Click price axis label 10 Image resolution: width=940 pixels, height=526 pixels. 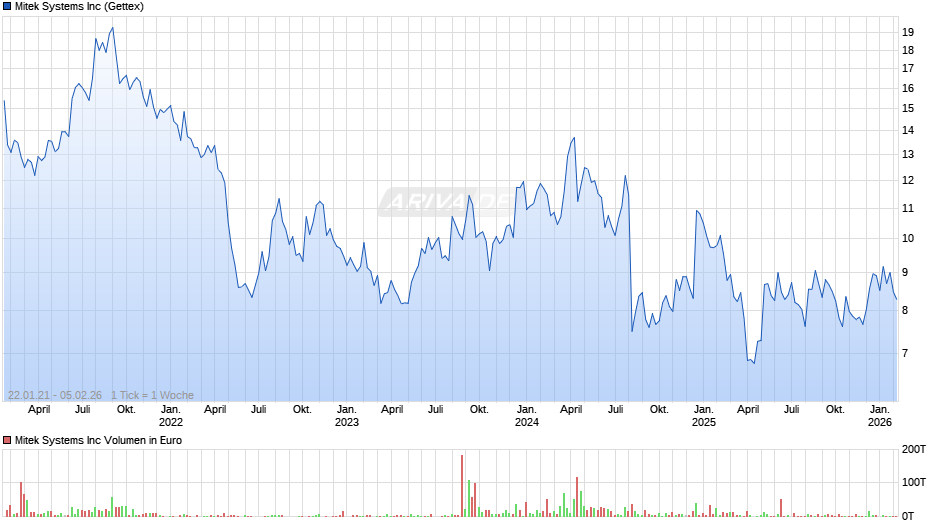point(908,238)
